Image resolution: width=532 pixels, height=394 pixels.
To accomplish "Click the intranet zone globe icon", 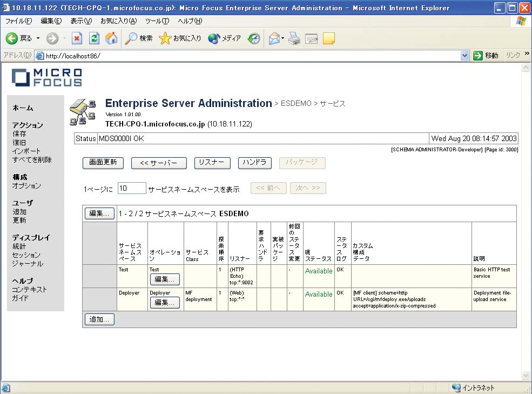I will [456, 388].
